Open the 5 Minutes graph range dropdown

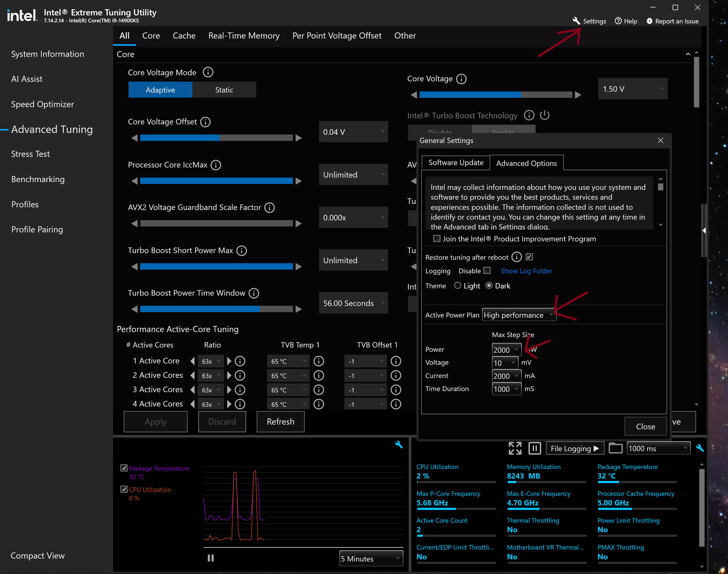coord(371,559)
